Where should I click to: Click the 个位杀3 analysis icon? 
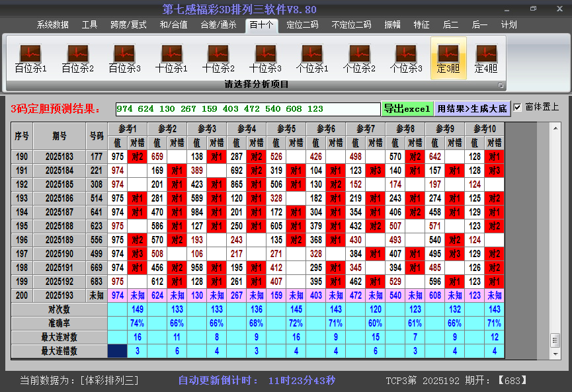pos(406,58)
